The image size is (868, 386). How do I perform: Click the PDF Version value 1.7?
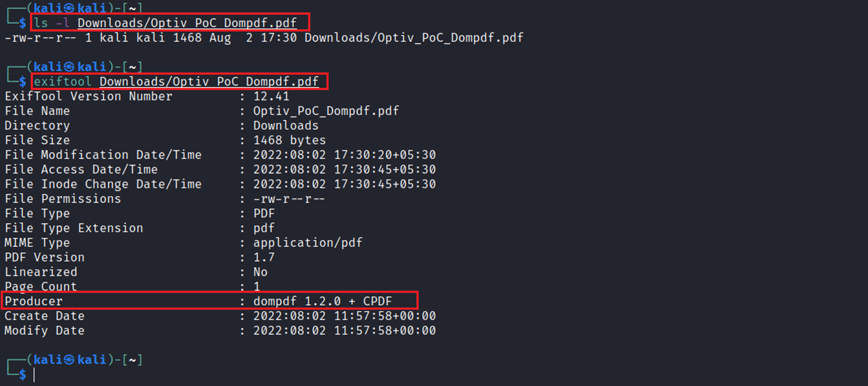tap(264, 257)
